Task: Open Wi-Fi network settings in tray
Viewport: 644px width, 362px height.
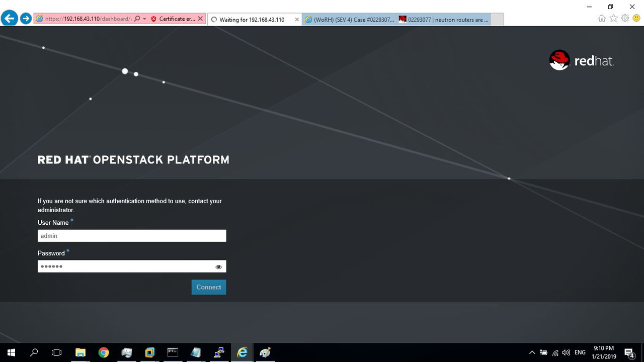Action: tap(555, 352)
